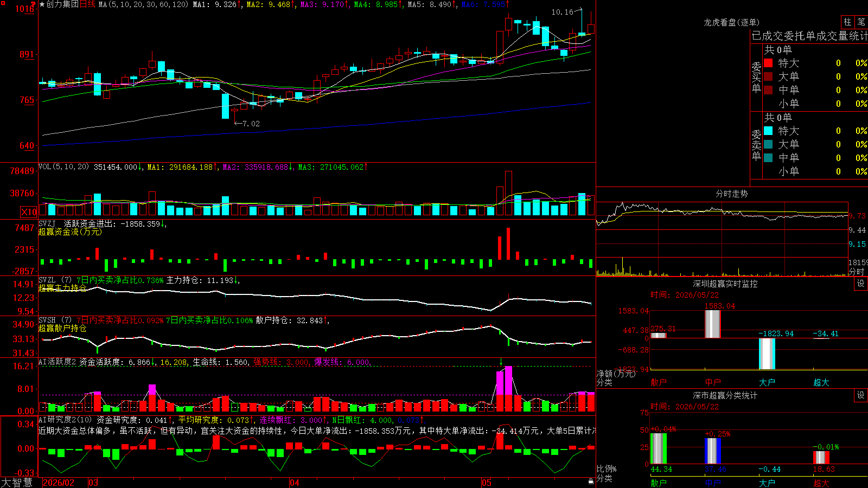The image size is (868, 488).
Task: Click the green 散户 bar in 比例% chart
Action: click(659, 448)
